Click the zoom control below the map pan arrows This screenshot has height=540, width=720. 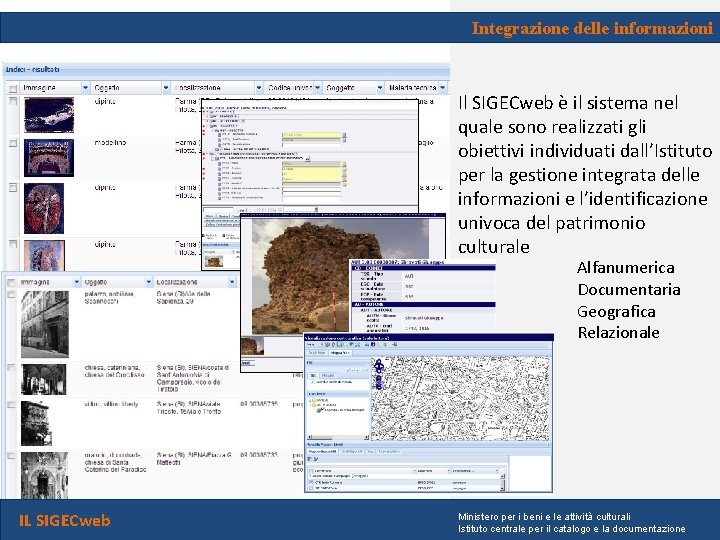378,382
